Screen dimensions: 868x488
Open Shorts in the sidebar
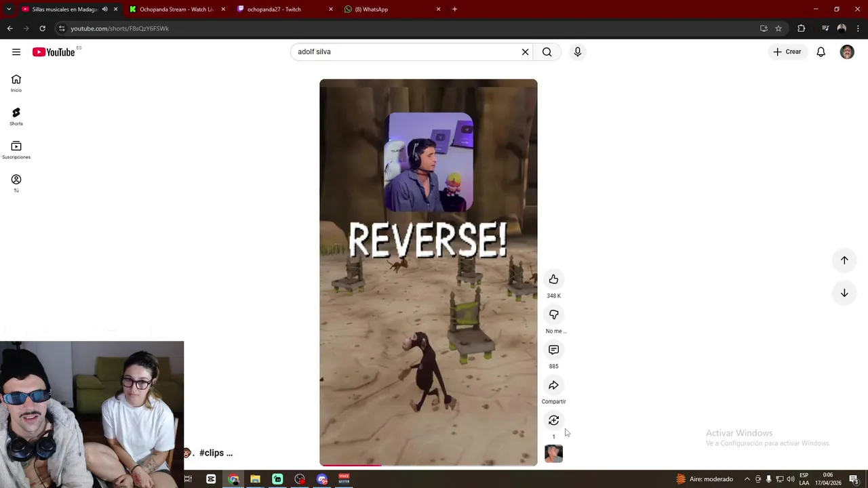16,117
